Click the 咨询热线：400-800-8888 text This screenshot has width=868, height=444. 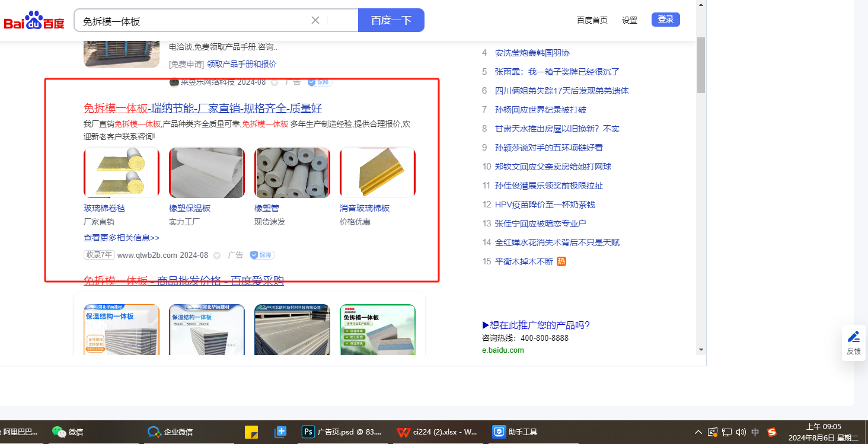(x=525, y=338)
